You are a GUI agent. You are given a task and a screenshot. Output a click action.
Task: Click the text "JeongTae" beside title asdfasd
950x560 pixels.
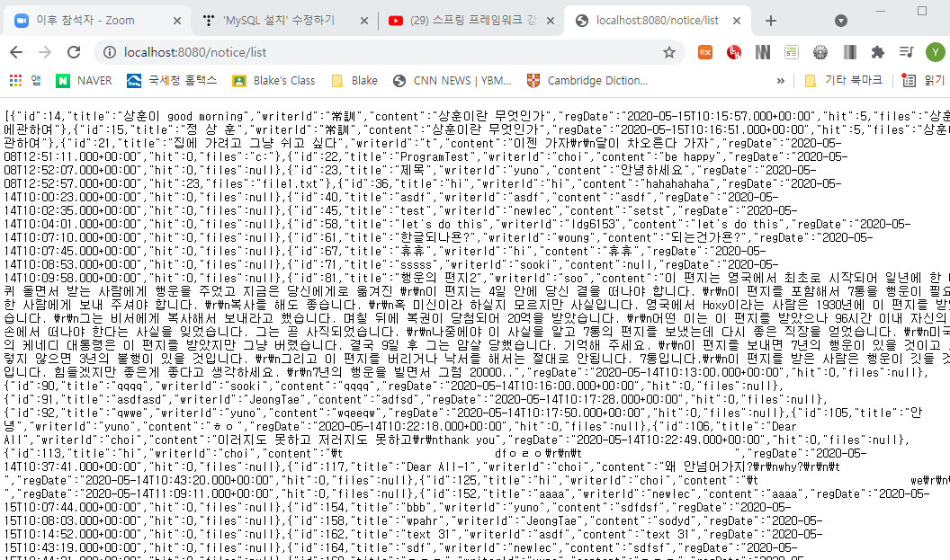[274, 400]
